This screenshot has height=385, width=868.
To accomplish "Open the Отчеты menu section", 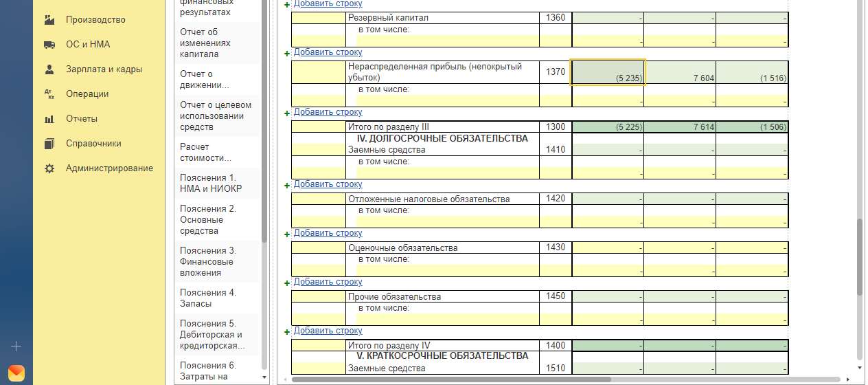I will click(x=82, y=119).
